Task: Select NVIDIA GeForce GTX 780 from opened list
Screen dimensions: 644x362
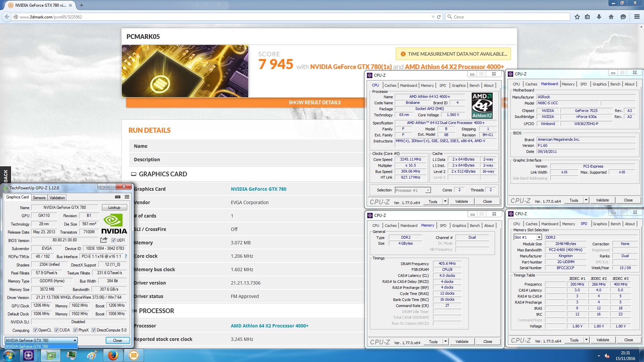Action: click(41, 347)
